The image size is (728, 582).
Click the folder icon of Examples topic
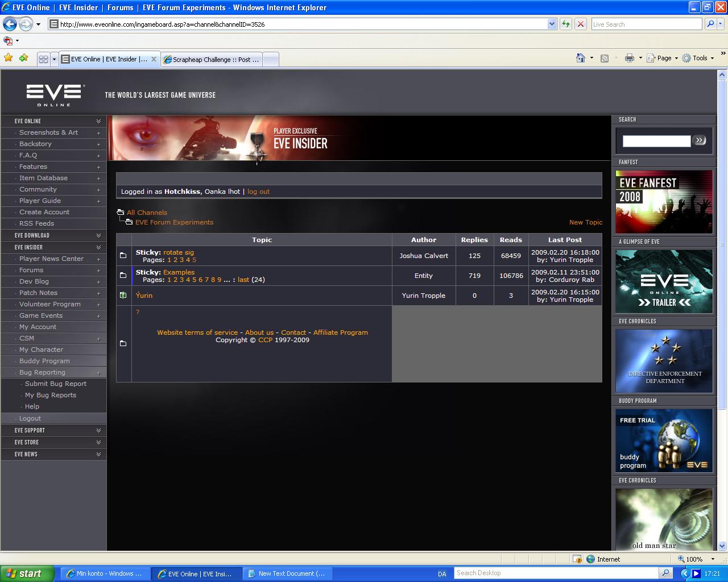coord(123,276)
